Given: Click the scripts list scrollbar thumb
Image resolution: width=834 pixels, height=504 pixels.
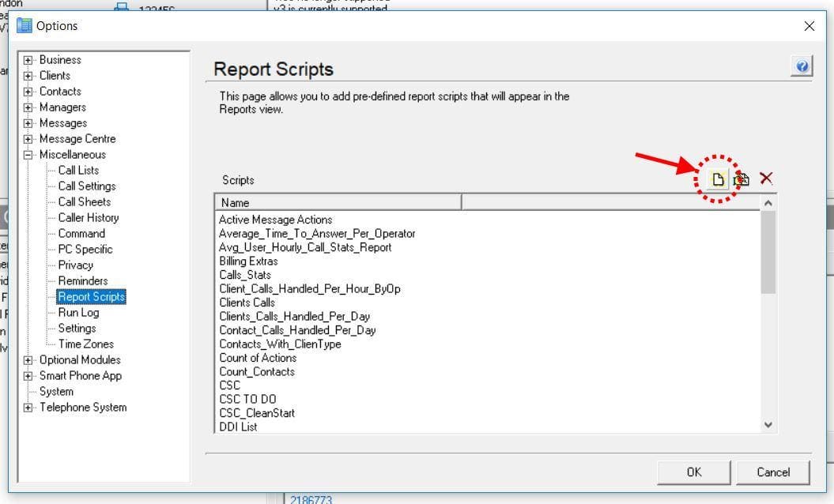Looking at the screenshot, I should point(768,252).
